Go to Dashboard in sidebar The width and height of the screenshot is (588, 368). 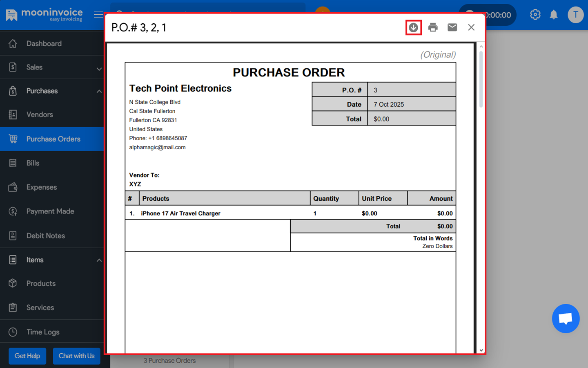click(x=44, y=44)
